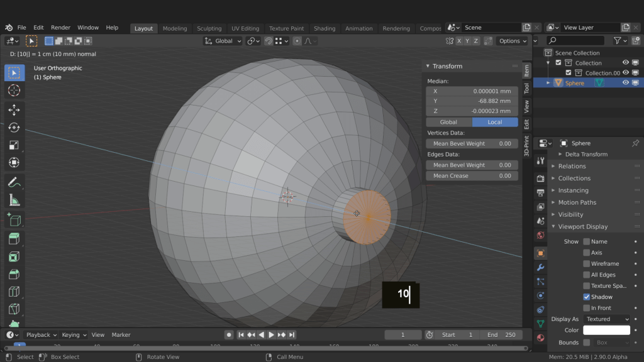The height and width of the screenshot is (362, 644).
Task: Enable the Wireframe checkbox
Action: [586, 264]
